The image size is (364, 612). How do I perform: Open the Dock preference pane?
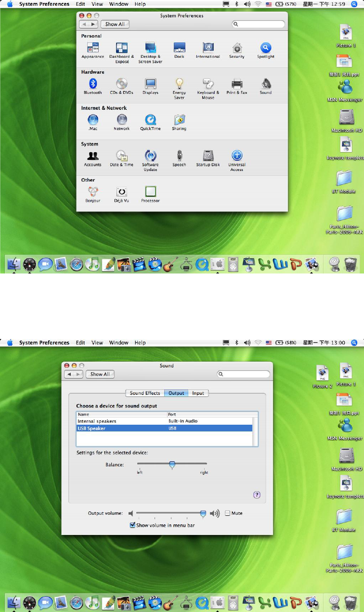coord(179,51)
